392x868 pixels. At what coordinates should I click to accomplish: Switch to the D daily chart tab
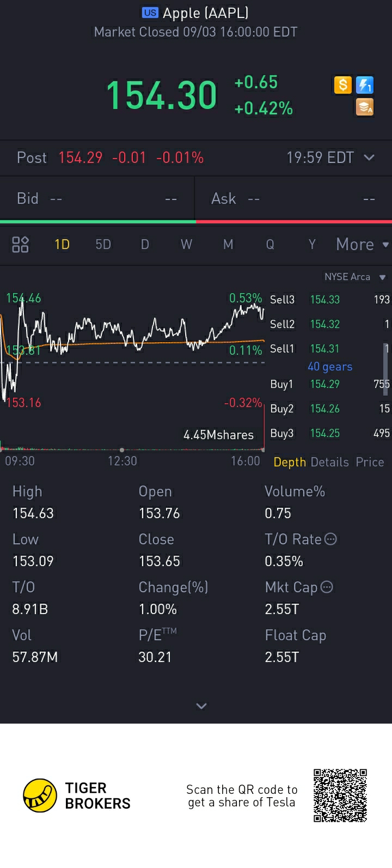145,244
